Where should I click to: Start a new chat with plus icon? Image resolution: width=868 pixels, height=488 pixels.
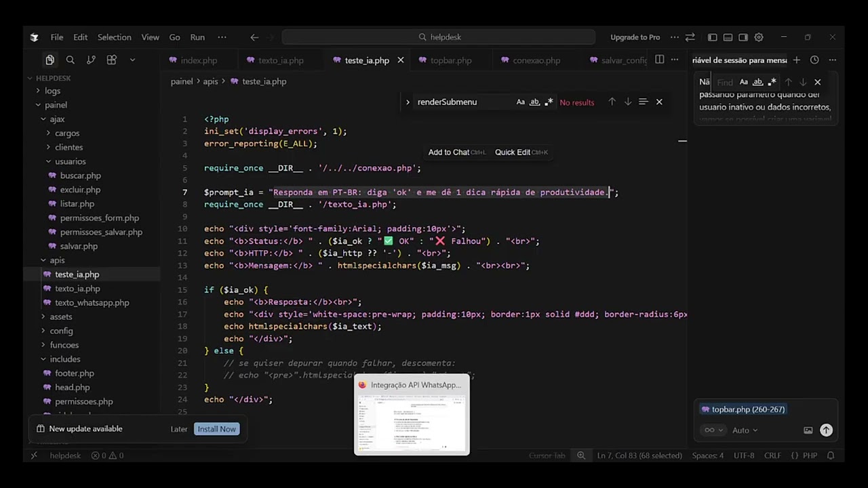click(797, 60)
